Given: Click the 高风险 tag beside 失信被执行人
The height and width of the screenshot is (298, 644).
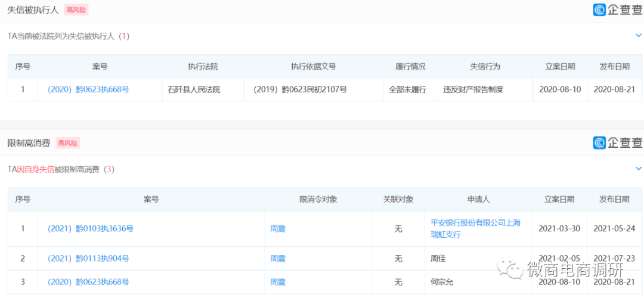Looking at the screenshot, I should pyautogui.click(x=76, y=10).
